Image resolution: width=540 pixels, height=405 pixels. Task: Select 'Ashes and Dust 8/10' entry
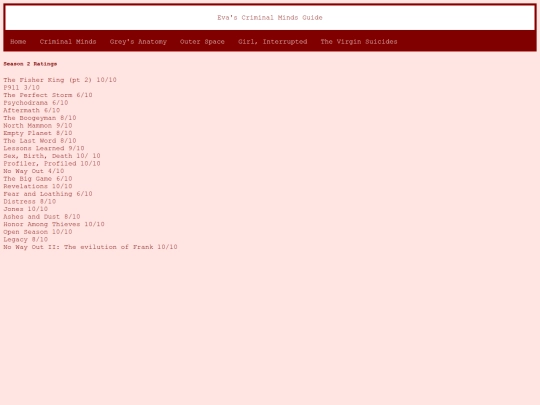tap(42, 216)
